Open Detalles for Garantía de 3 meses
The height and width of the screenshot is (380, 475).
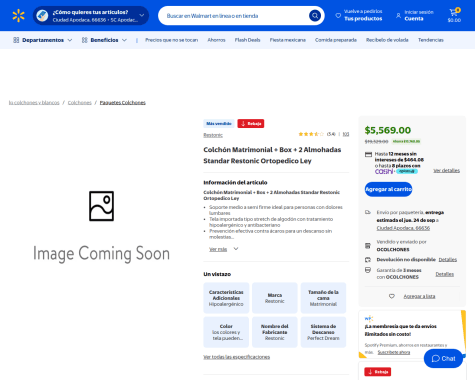pos(445,274)
